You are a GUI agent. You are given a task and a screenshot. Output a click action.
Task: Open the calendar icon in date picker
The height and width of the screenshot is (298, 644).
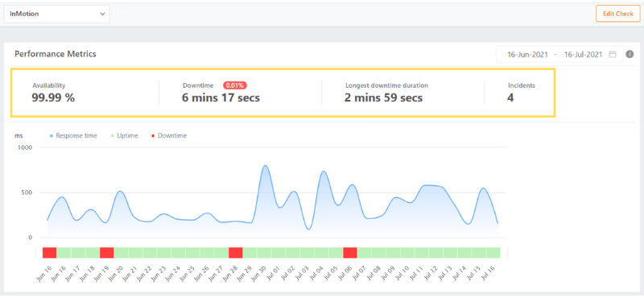click(613, 54)
